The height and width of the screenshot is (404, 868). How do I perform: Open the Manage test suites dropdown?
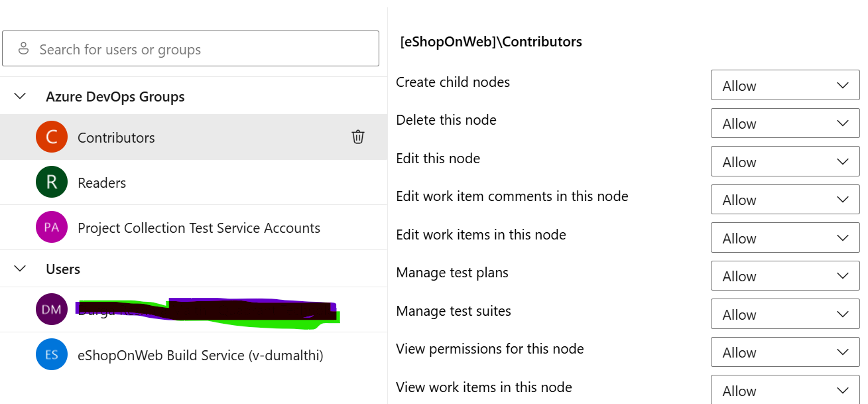[x=785, y=314]
